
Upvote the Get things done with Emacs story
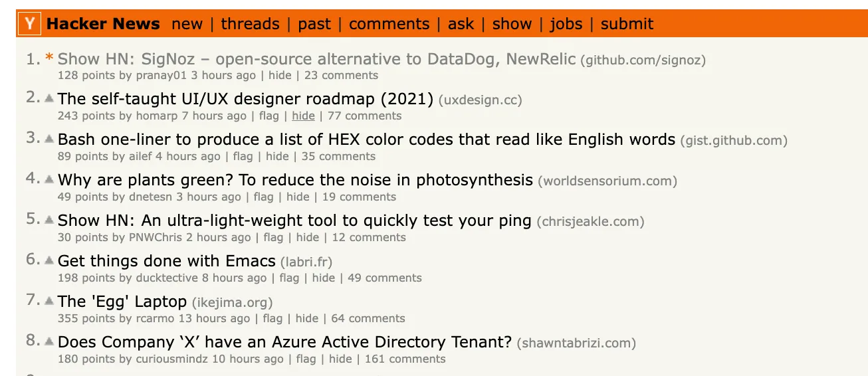coord(49,260)
